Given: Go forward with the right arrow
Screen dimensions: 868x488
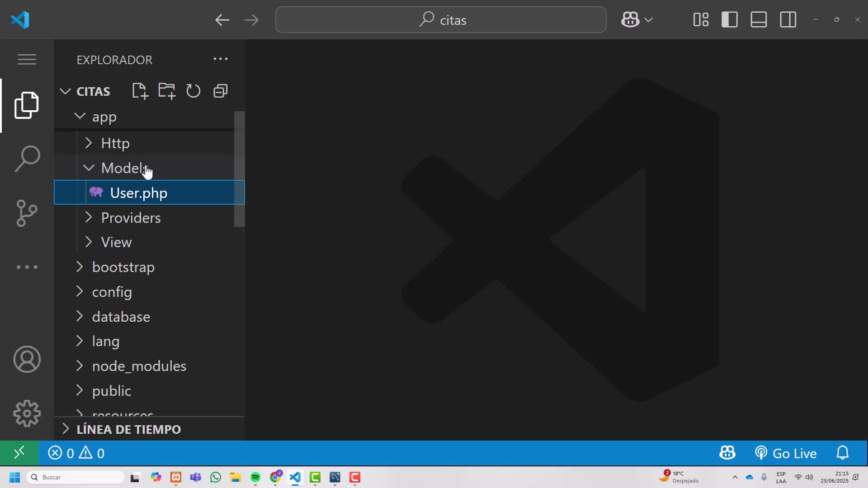Looking at the screenshot, I should click(251, 20).
